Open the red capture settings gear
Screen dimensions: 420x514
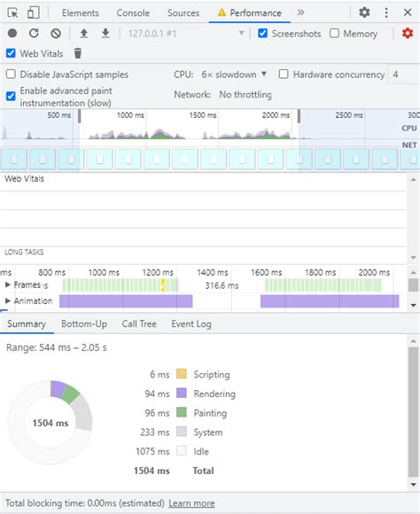click(408, 33)
